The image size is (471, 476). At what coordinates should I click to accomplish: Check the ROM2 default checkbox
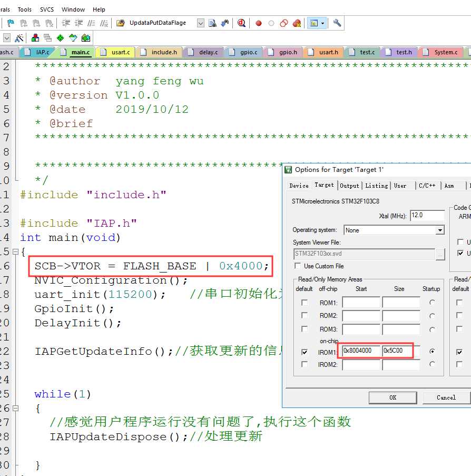tap(305, 315)
